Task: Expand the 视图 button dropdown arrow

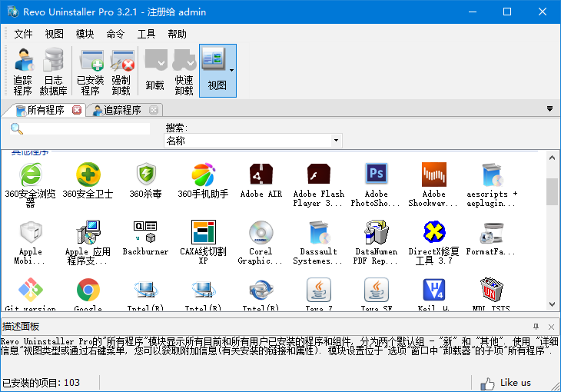Action: coord(232,71)
